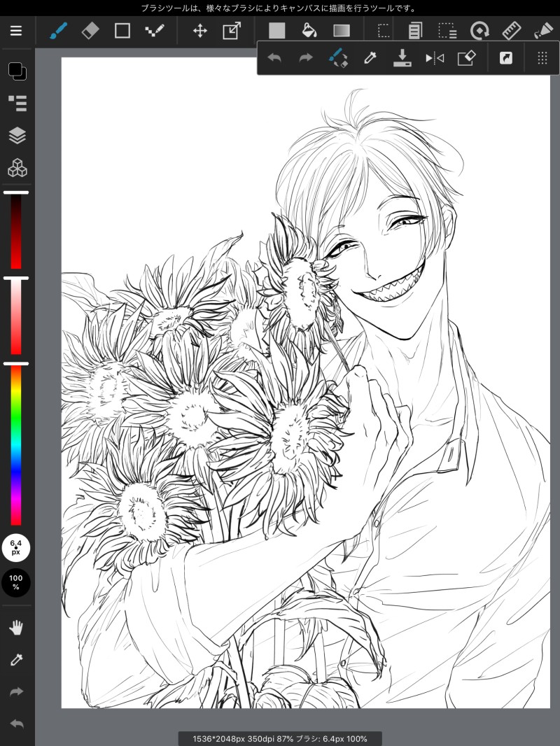The image size is (560, 746).
Task: Redo with floating toolbar arrow
Action: tap(306, 58)
